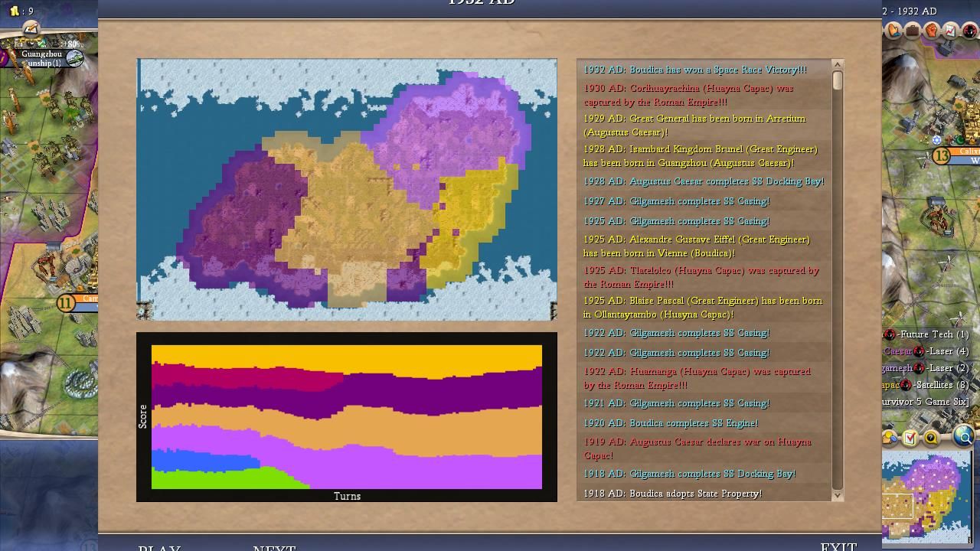Click PLAY to start the replay
Screen dimensions: 980x551
[159, 548]
